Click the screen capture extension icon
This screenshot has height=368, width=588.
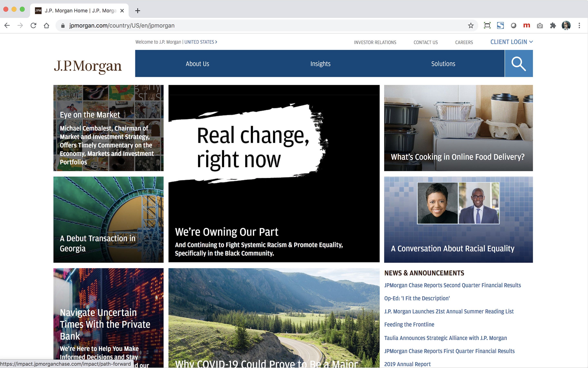487,26
